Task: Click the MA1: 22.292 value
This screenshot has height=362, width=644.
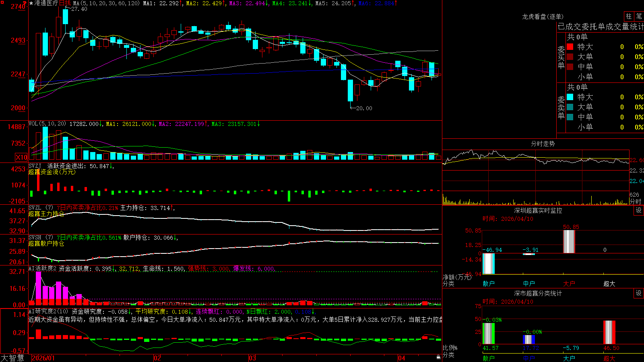Action: pos(163,3)
